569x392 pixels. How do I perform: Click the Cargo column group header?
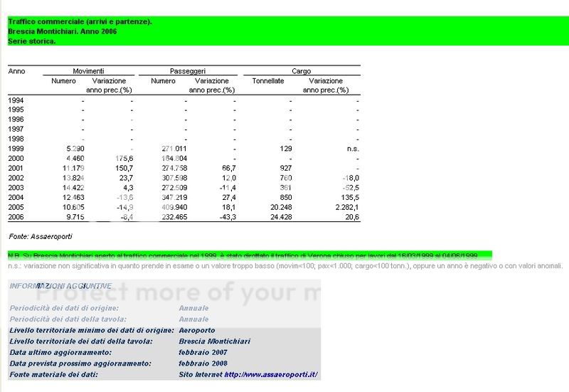coord(301,71)
